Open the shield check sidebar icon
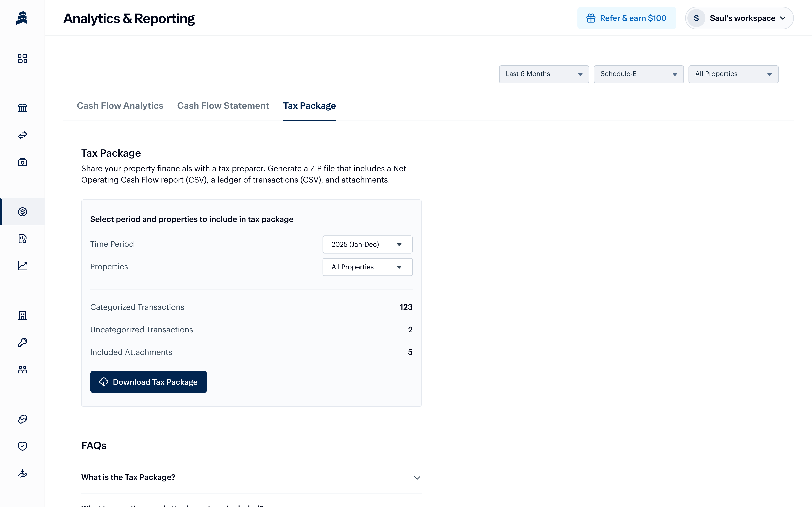This screenshot has width=812, height=507. (23, 446)
